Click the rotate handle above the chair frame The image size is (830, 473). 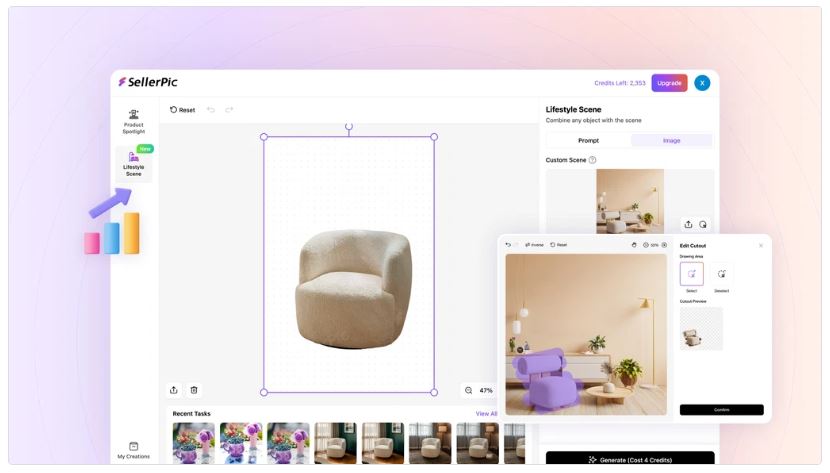pyautogui.click(x=349, y=126)
